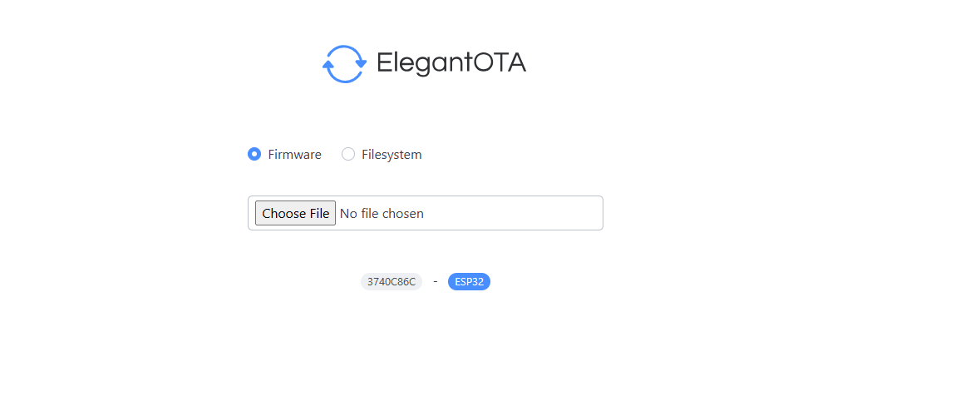This screenshot has height=406, width=980.
Task: Click the letters 'OTA' in the title
Action: pos(500,63)
